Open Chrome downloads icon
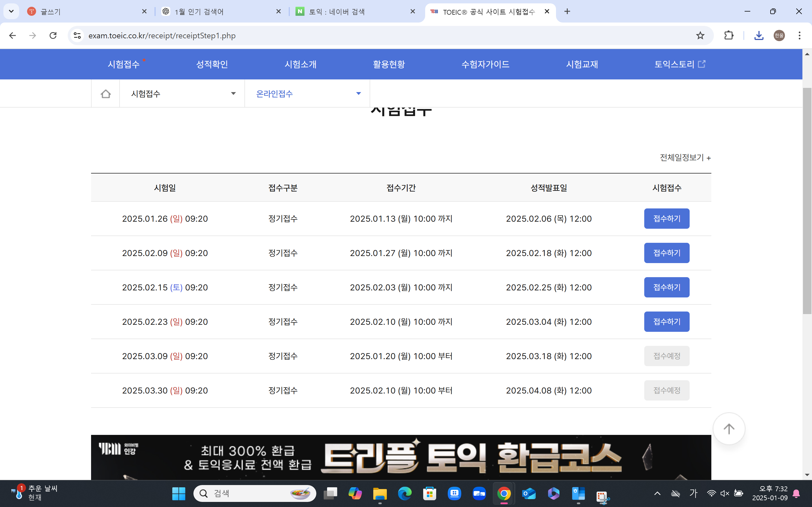 point(759,35)
